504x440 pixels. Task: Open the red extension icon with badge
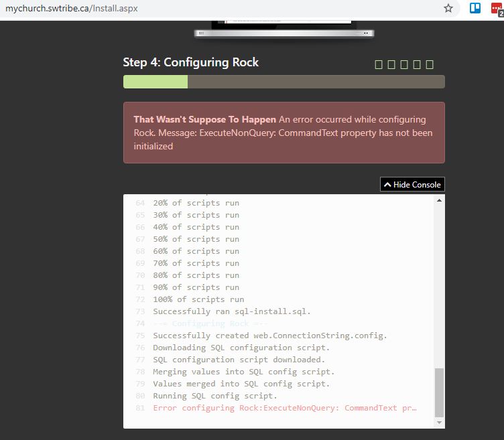pyautogui.click(x=497, y=9)
